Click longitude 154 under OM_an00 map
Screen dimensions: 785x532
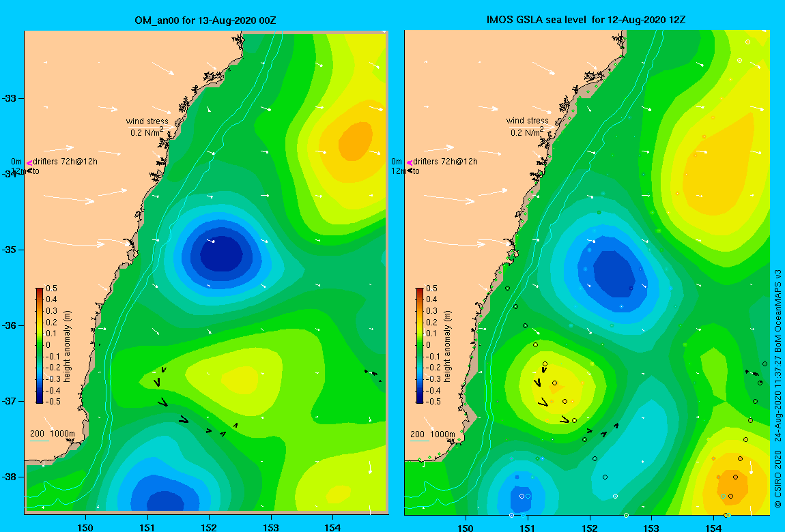pyautogui.click(x=332, y=527)
